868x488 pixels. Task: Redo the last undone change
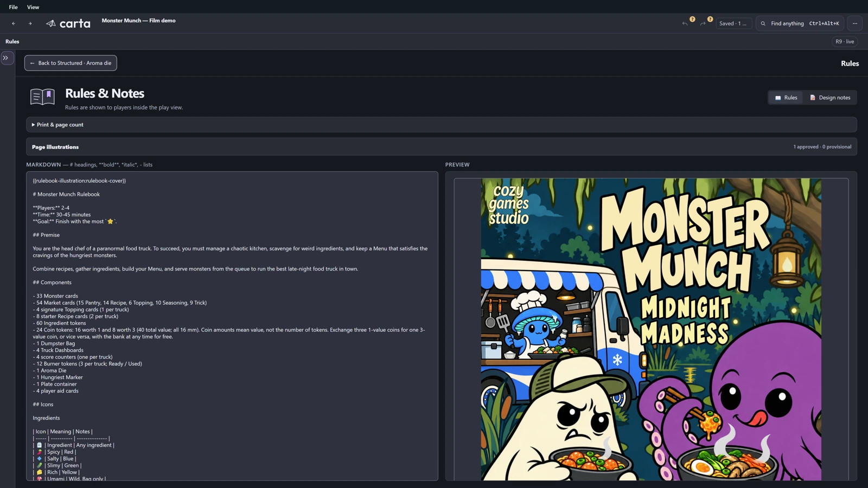click(x=703, y=23)
